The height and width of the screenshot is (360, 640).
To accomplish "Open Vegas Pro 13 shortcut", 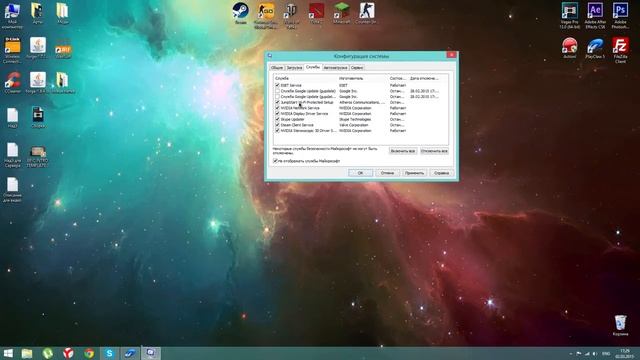I will tap(569, 15).
